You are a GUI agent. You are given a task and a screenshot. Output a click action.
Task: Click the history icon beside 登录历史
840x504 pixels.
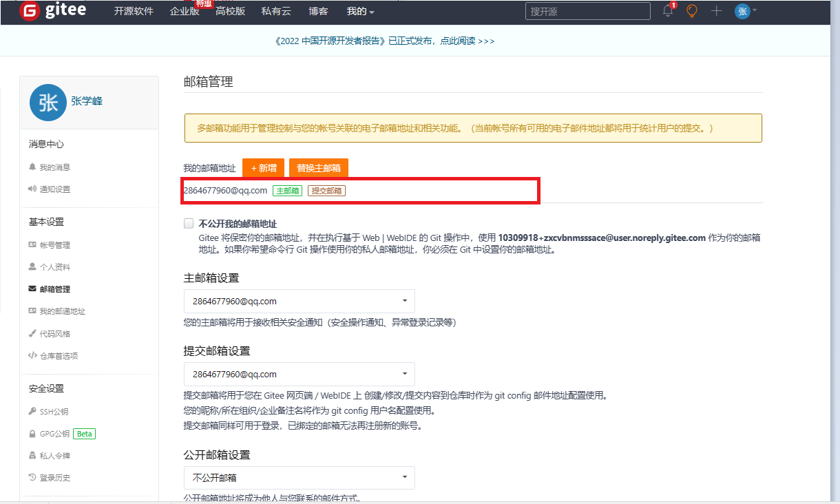point(32,478)
